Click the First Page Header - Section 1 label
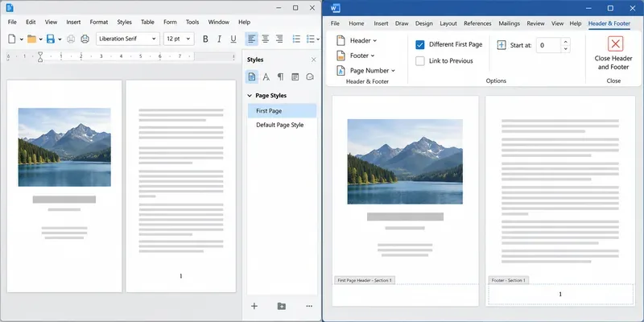Image resolution: width=644 pixels, height=322 pixels. [365, 280]
